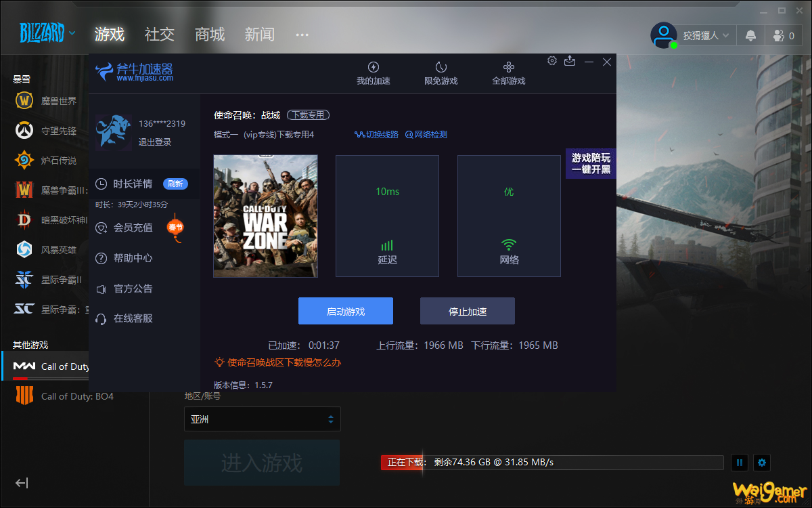
Task: Open 时长详情 duration details
Action: [x=124, y=184]
